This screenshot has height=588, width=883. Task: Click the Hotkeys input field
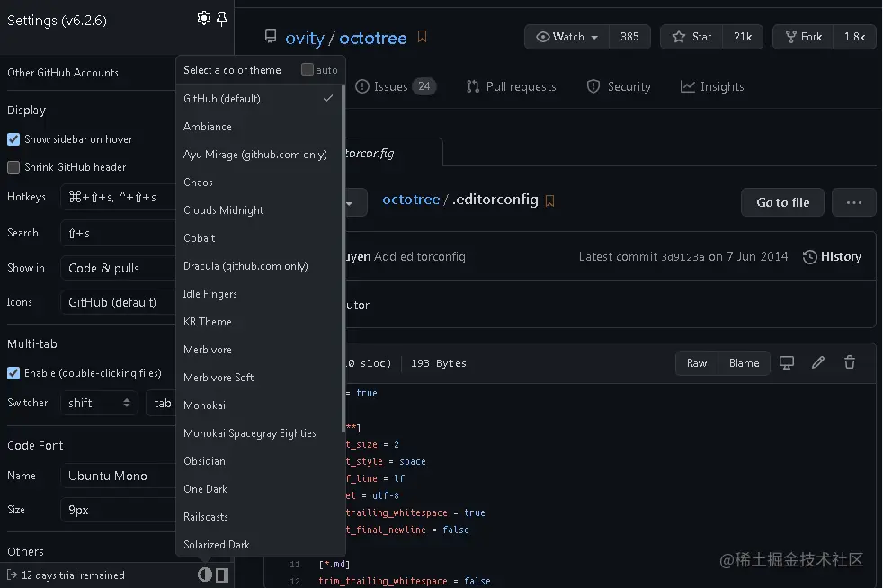tap(119, 197)
